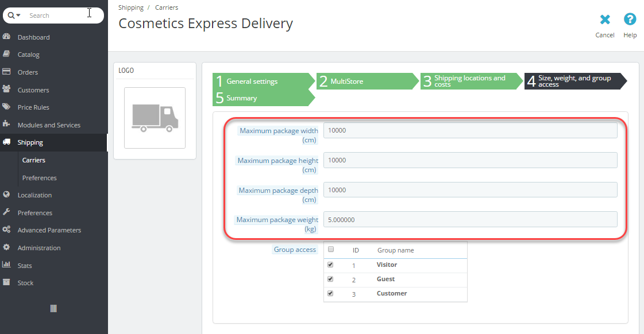Select step 4 Size, weight, and group access
This screenshot has width=644, height=334.
point(575,81)
